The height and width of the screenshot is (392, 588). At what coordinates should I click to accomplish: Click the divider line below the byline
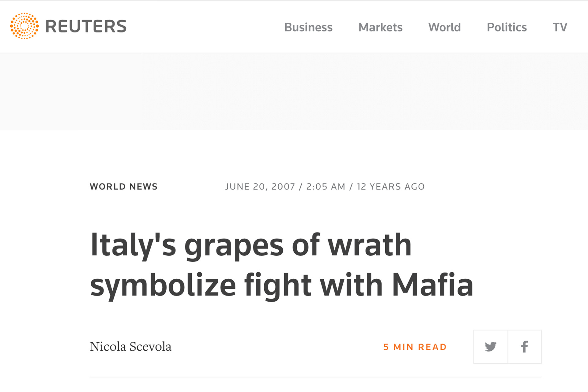coord(315,377)
